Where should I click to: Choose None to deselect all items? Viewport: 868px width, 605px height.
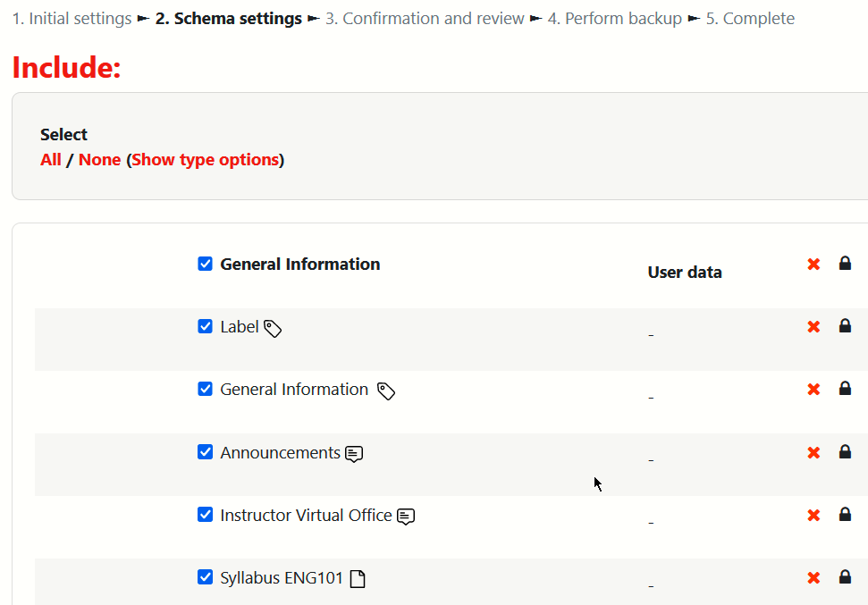(x=99, y=160)
